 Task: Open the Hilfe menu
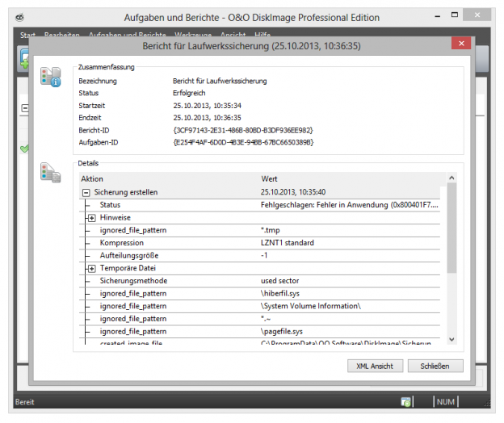263,36
